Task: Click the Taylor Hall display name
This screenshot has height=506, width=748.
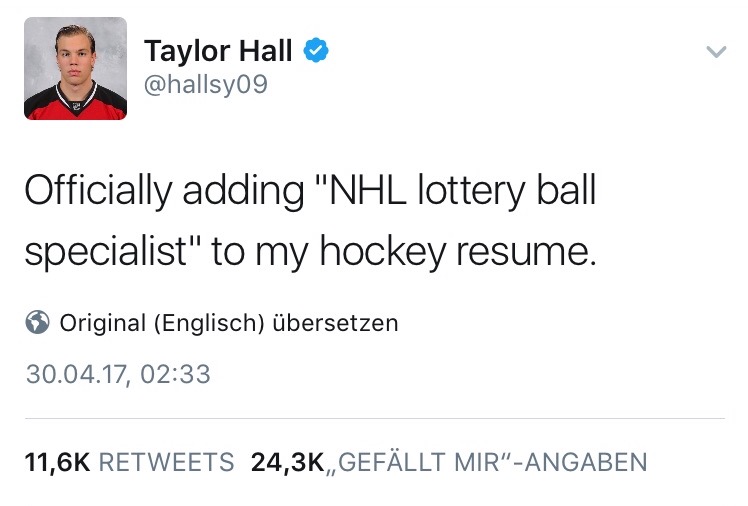Action: click(x=218, y=49)
